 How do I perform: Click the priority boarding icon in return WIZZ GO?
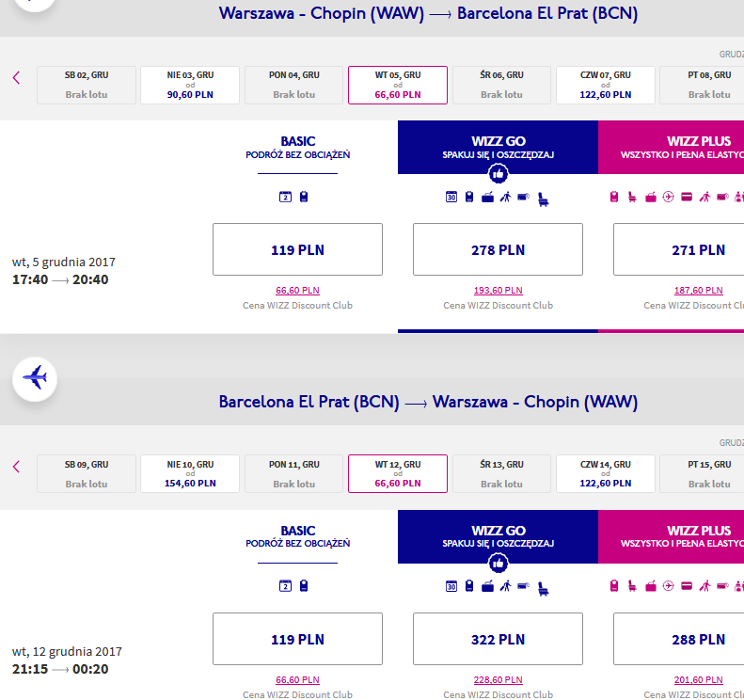coord(506,586)
